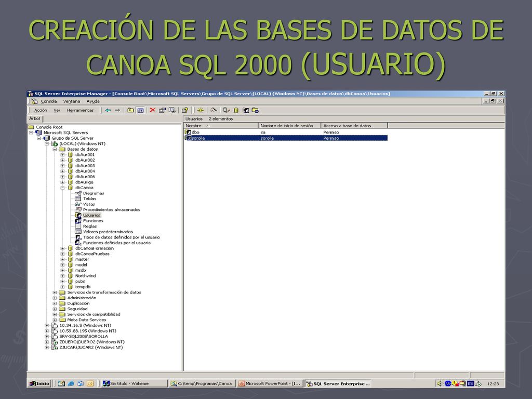Select the Árbol tab

pyautogui.click(x=35, y=118)
